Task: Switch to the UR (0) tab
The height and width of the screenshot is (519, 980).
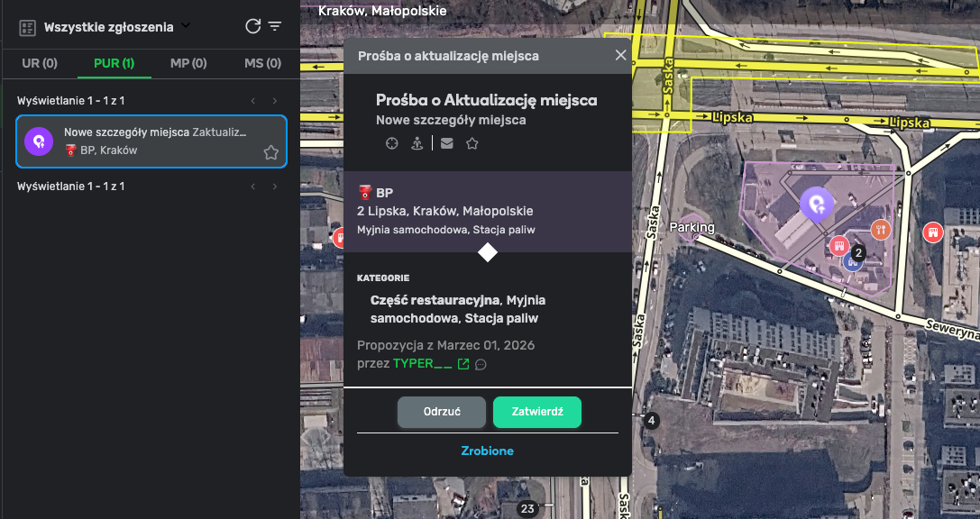Action: pyautogui.click(x=40, y=63)
